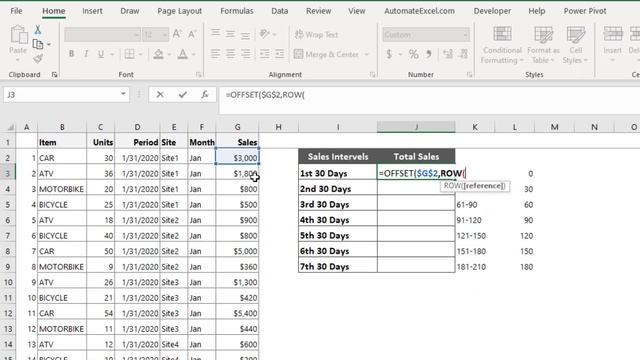Open Clipboard dialog launcher
The image size is (640, 360).
tap(54, 75)
